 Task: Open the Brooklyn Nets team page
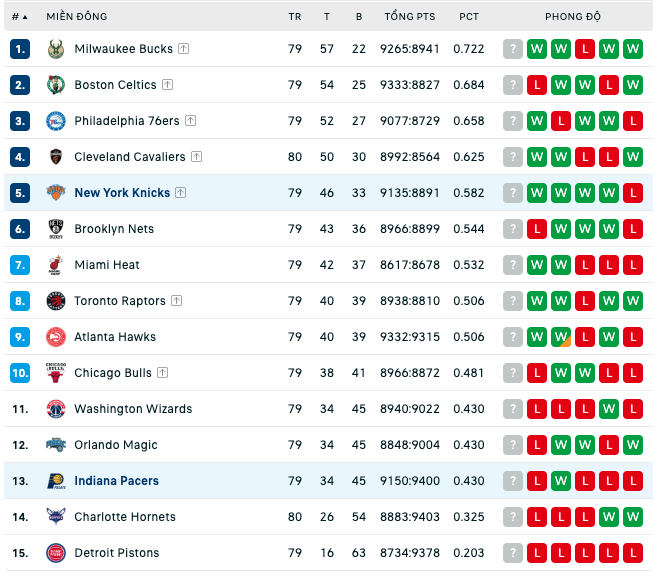114,229
